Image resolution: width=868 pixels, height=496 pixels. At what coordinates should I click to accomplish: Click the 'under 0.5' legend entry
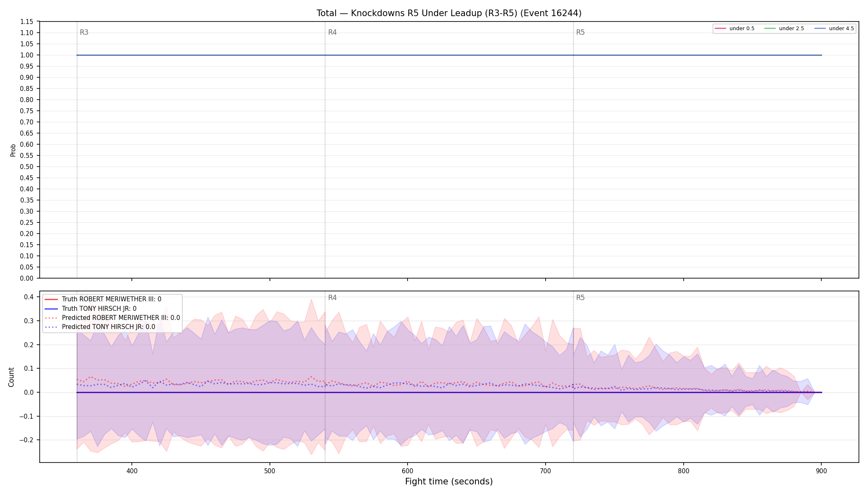[x=734, y=29]
